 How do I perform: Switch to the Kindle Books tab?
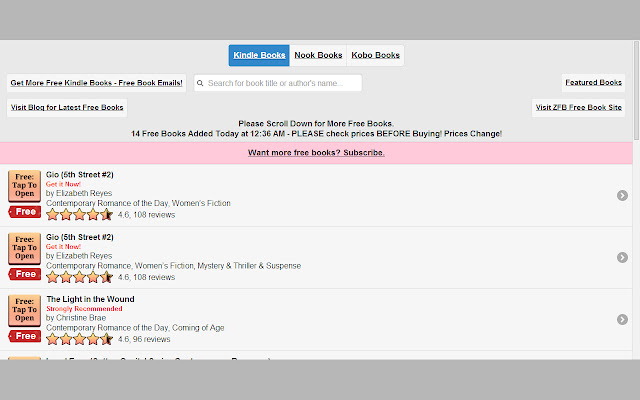259,55
